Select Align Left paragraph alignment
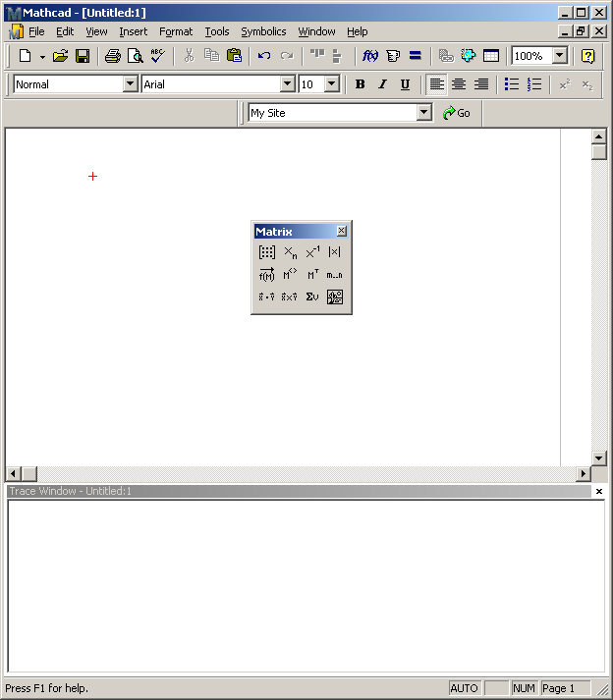Viewport: 613px width, 700px height. [436, 84]
